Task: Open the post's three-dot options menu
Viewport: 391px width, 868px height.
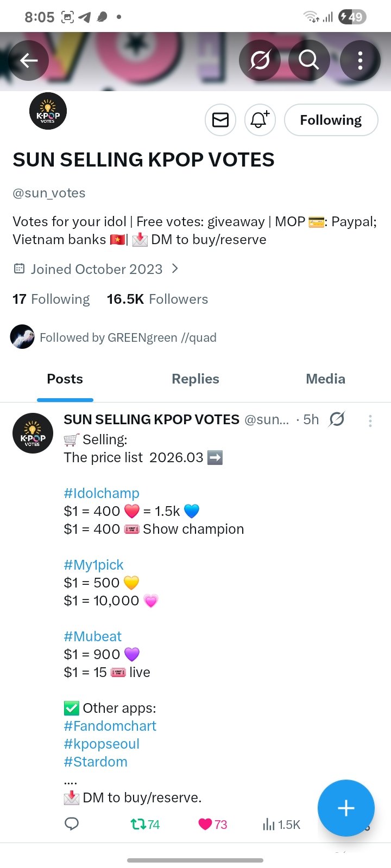Action: [370, 421]
